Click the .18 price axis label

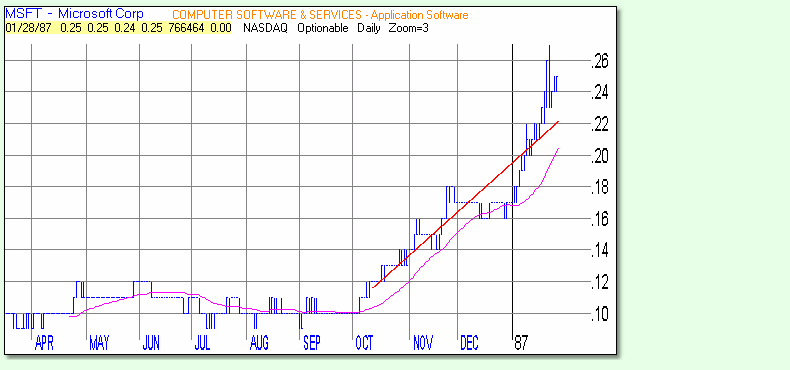pyautogui.click(x=601, y=188)
